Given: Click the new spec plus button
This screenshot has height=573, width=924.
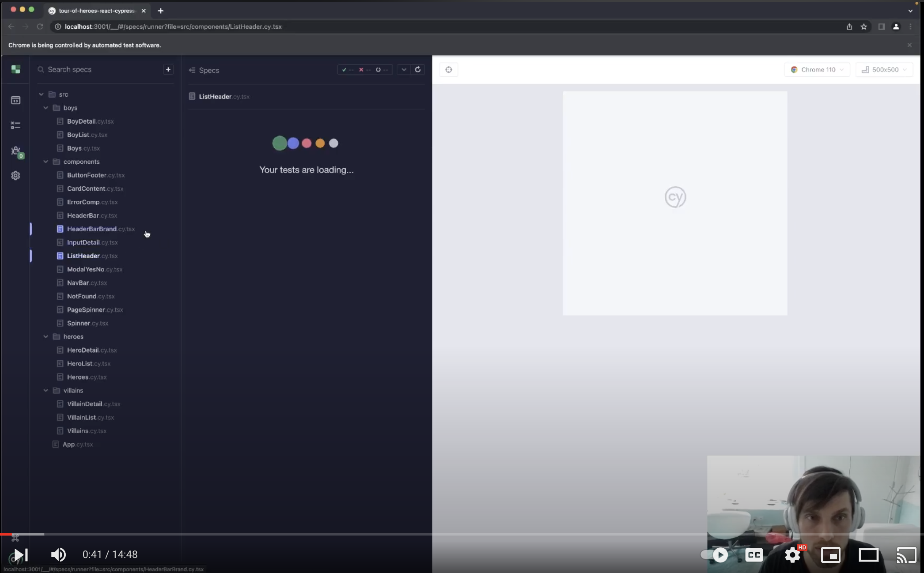Looking at the screenshot, I should coord(168,69).
